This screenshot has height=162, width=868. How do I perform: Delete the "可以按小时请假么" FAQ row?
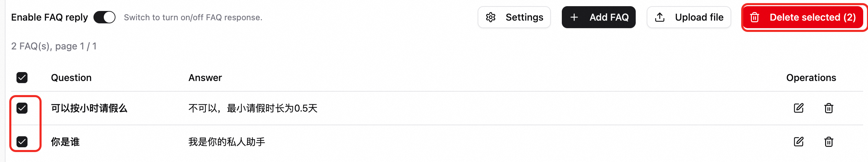click(x=828, y=108)
